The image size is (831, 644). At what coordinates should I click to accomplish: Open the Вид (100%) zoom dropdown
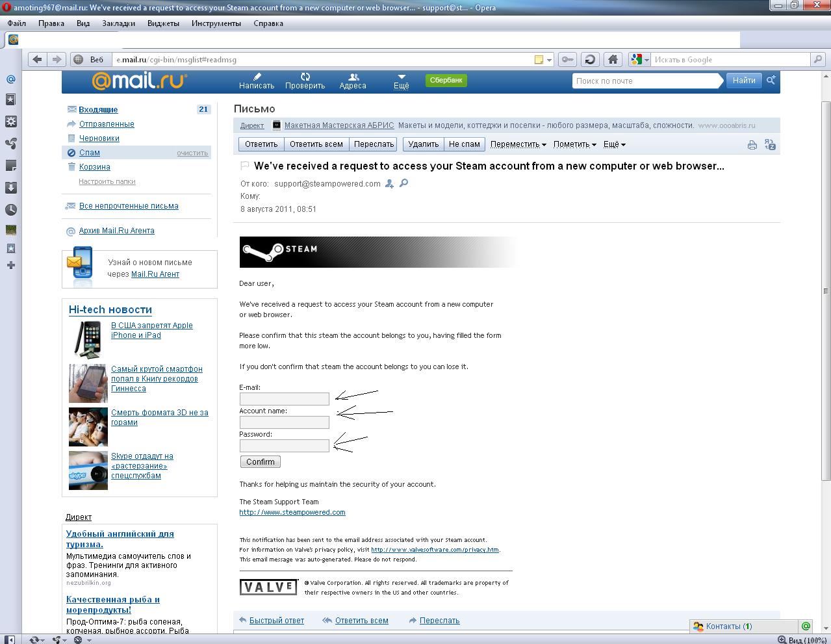pos(804,640)
